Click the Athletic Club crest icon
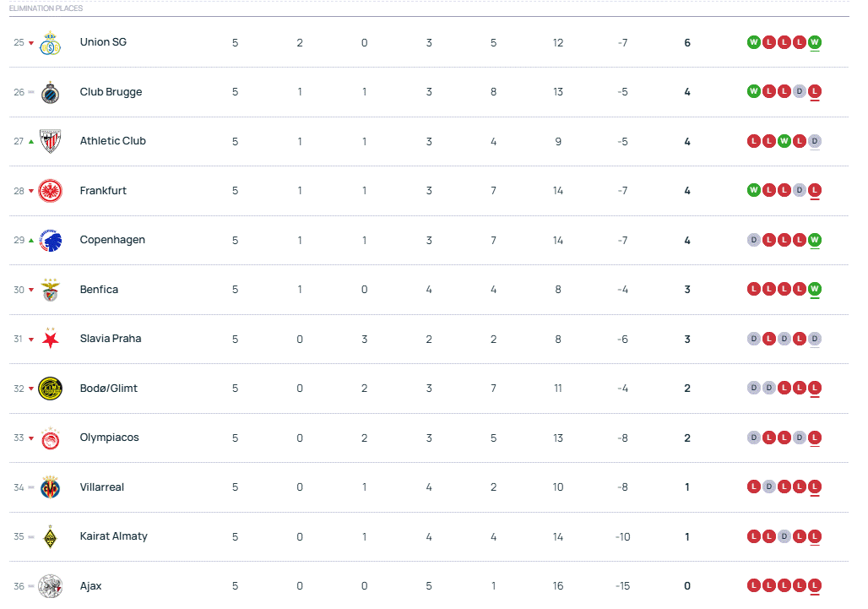This screenshot has height=609, width=868. click(51, 142)
